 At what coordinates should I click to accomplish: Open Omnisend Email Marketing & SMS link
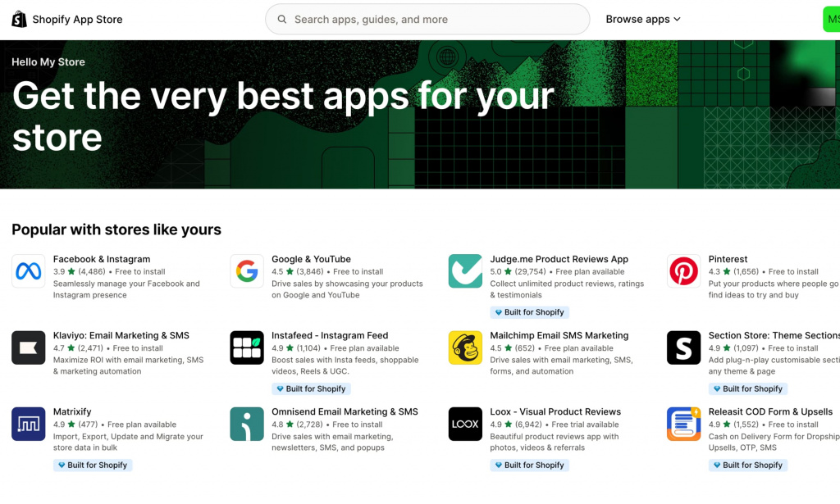tap(345, 411)
